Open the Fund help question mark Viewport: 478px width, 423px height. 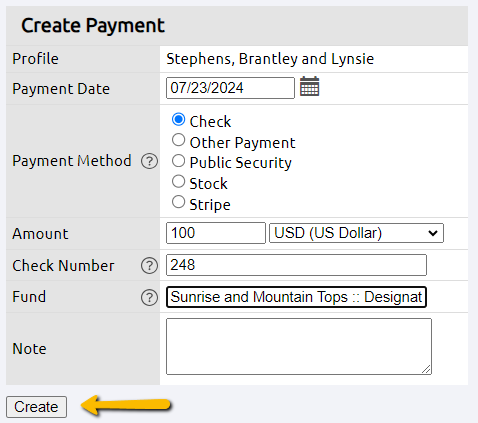pos(149,297)
